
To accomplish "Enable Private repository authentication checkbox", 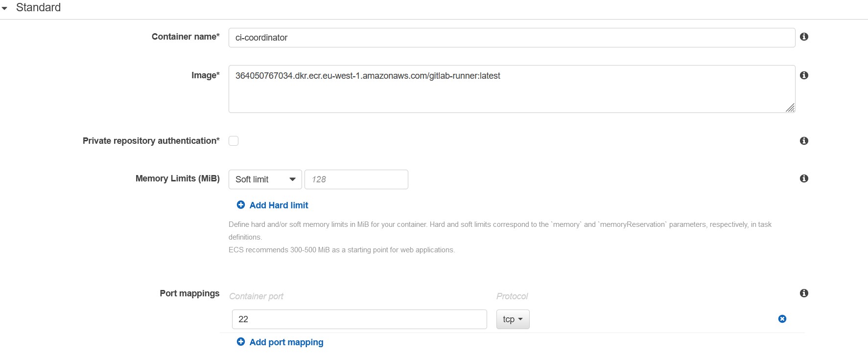I will pos(234,141).
